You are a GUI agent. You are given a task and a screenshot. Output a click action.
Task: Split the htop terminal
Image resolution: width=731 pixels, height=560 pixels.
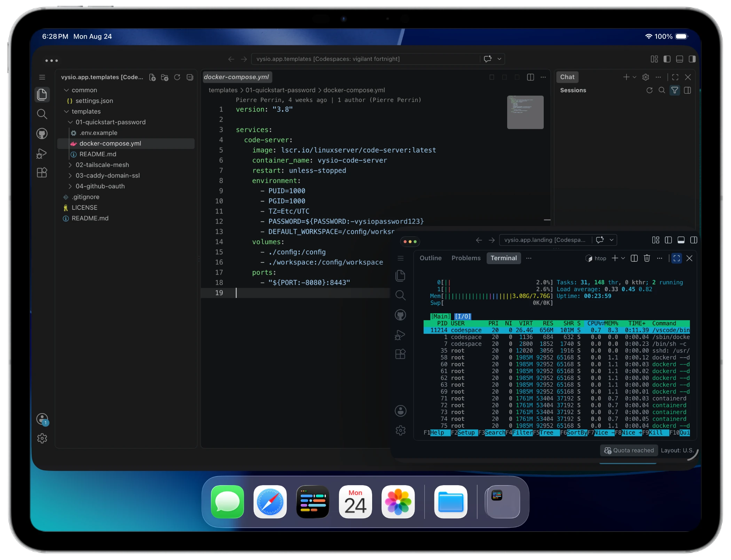634,258
